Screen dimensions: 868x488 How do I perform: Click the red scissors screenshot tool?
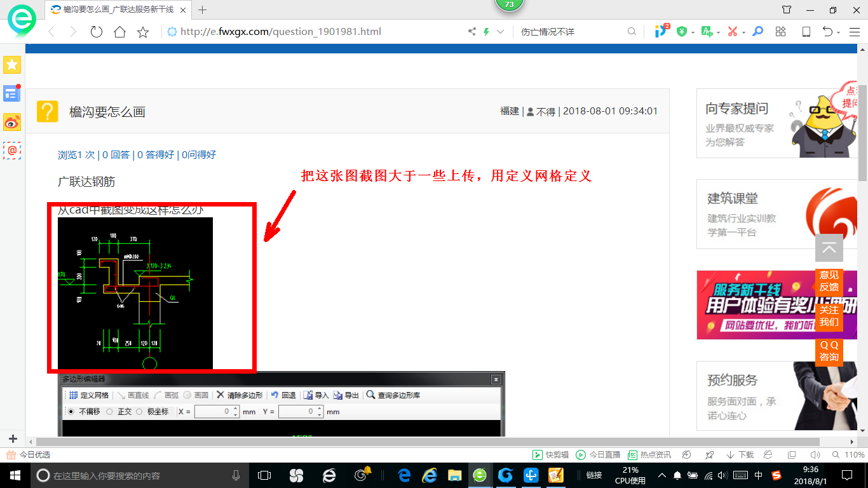732,31
